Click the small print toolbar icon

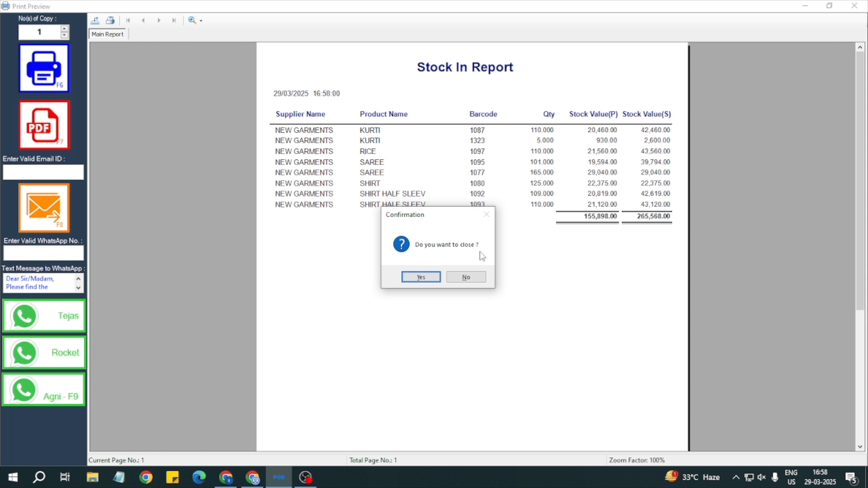[x=110, y=20]
